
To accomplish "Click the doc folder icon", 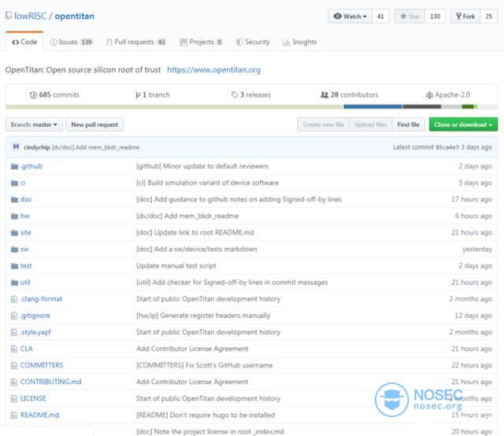I will [x=14, y=200].
